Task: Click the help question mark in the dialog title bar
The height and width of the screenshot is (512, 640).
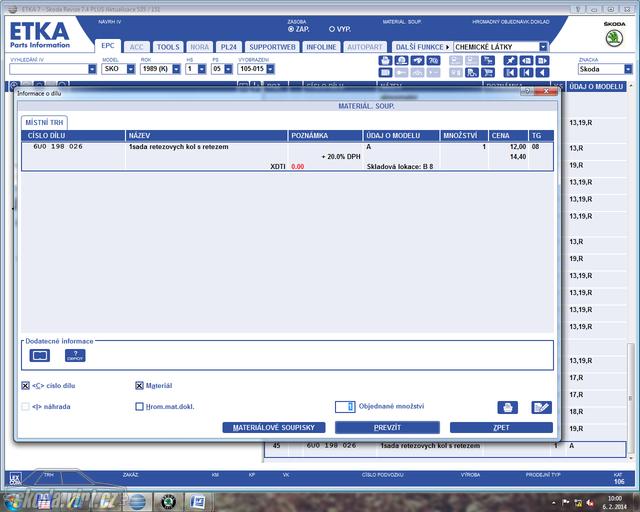Action: point(527,91)
